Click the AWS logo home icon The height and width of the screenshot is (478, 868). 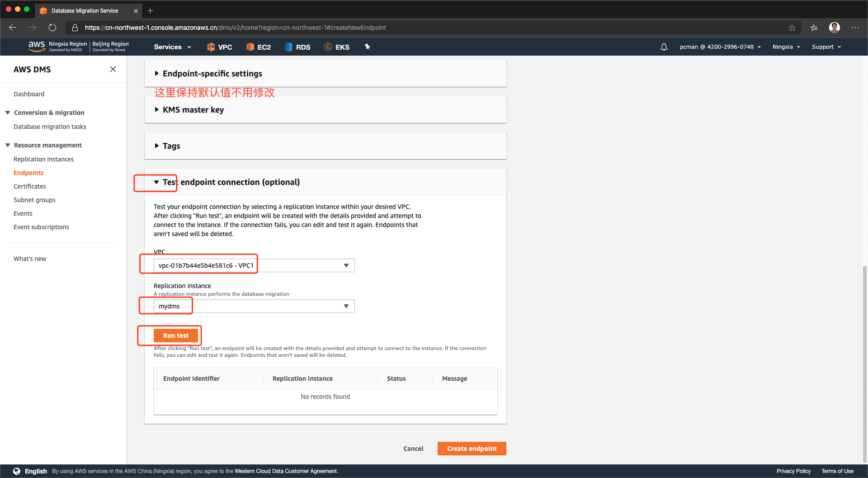37,46
